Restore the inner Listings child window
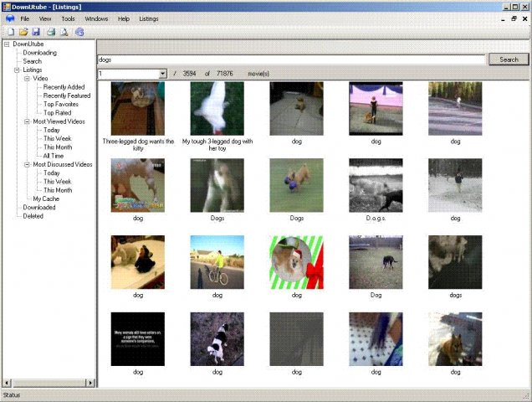This screenshot has width=532, height=402. [x=514, y=18]
